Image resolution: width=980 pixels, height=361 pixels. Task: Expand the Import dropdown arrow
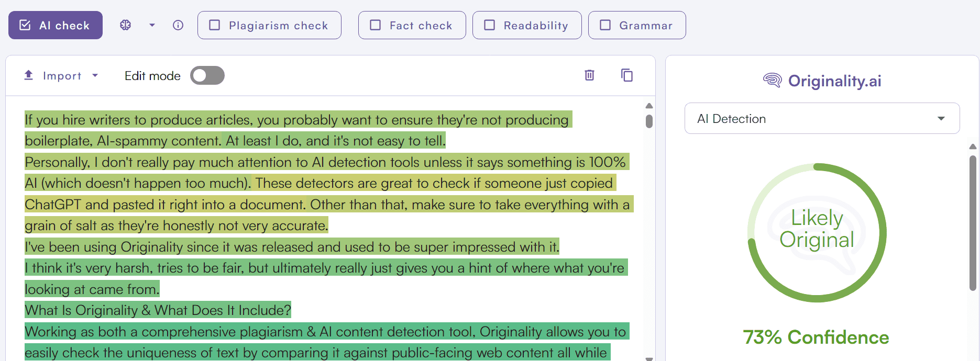click(x=95, y=75)
